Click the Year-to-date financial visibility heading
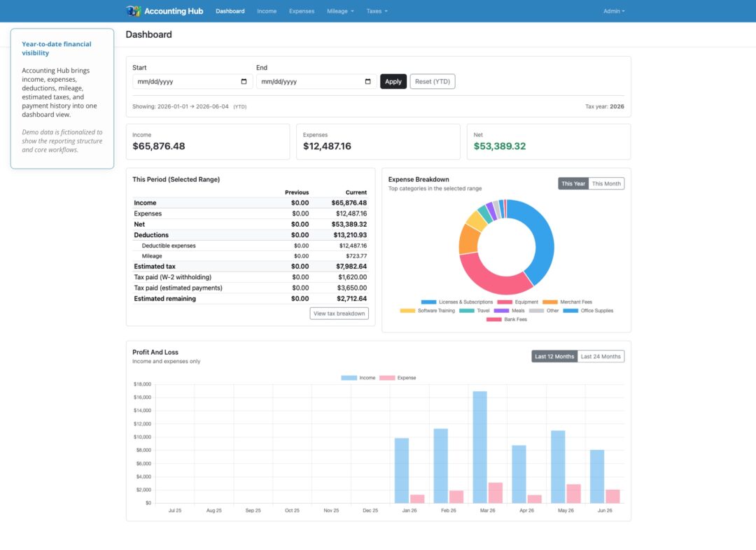756x550 pixels. (57, 48)
